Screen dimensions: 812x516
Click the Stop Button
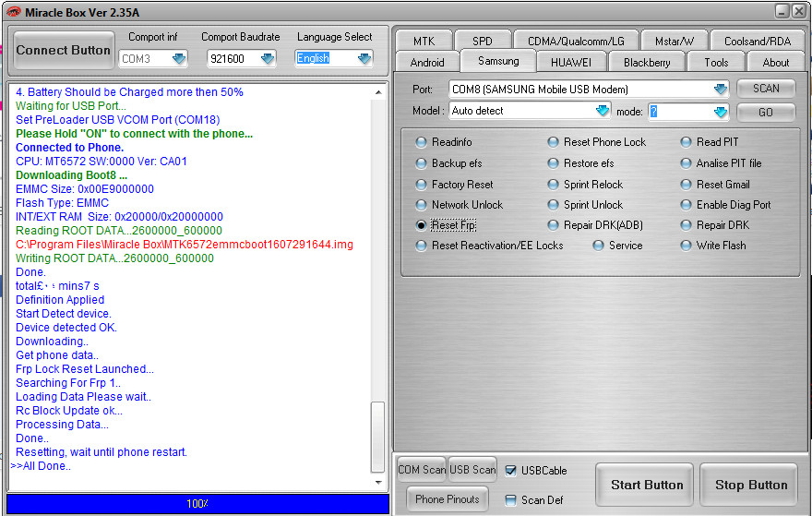751,485
